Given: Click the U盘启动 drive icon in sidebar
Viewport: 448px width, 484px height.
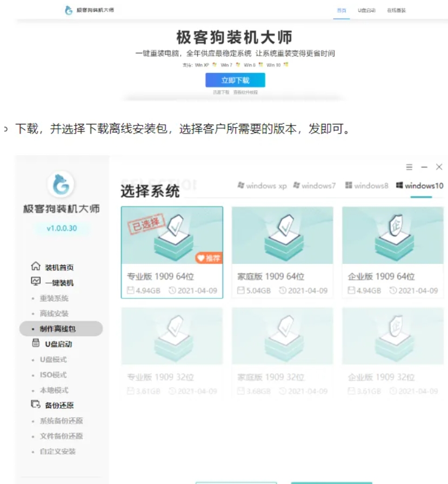Looking at the screenshot, I should pos(36,343).
